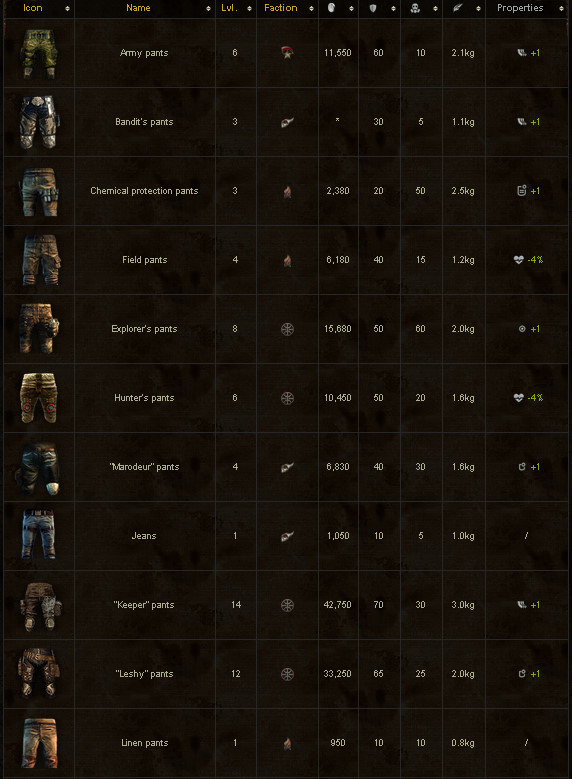Click the heart property icon for Hunter's pants
This screenshot has height=779, width=572.
coord(518,398)
